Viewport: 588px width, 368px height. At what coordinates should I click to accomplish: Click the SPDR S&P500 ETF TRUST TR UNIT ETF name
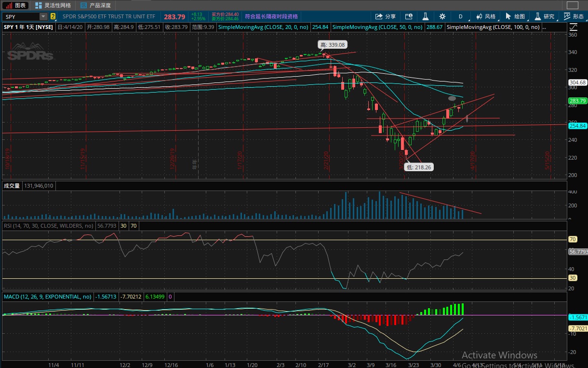click(109, 17)
